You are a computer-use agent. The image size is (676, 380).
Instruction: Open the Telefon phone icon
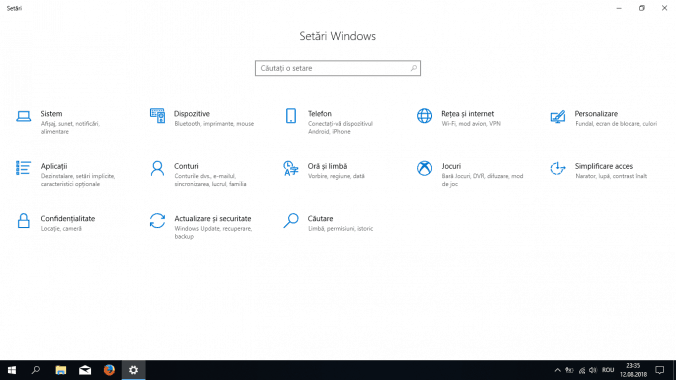(291, 116)
